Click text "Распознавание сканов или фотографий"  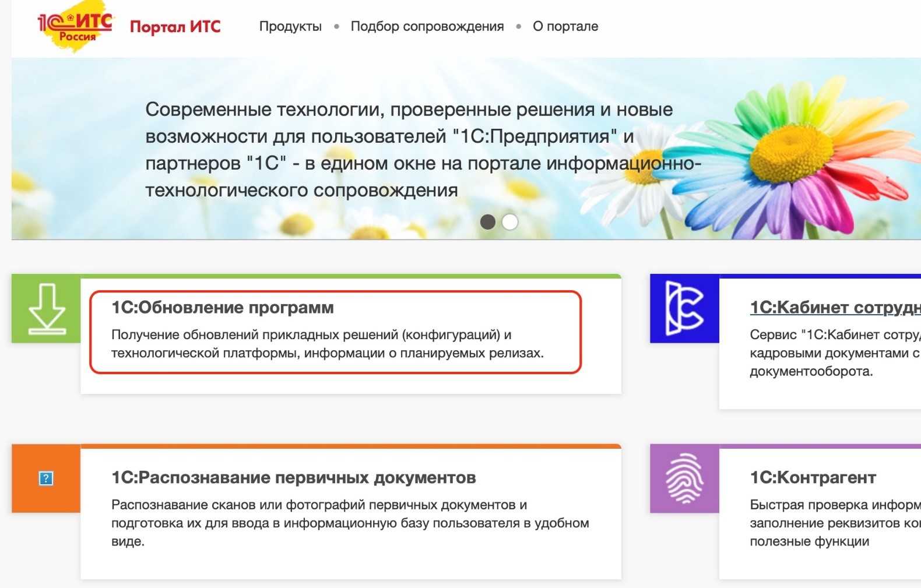click(238, 505)
